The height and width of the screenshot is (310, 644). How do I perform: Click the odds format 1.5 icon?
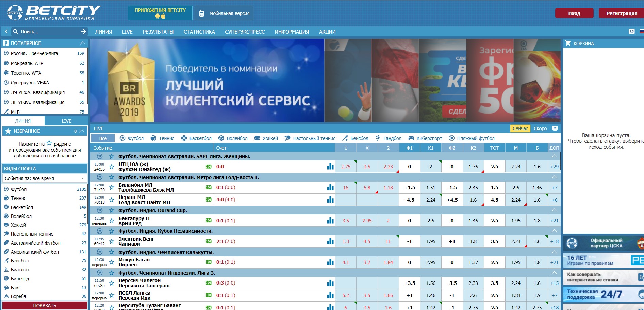[631, 31]
